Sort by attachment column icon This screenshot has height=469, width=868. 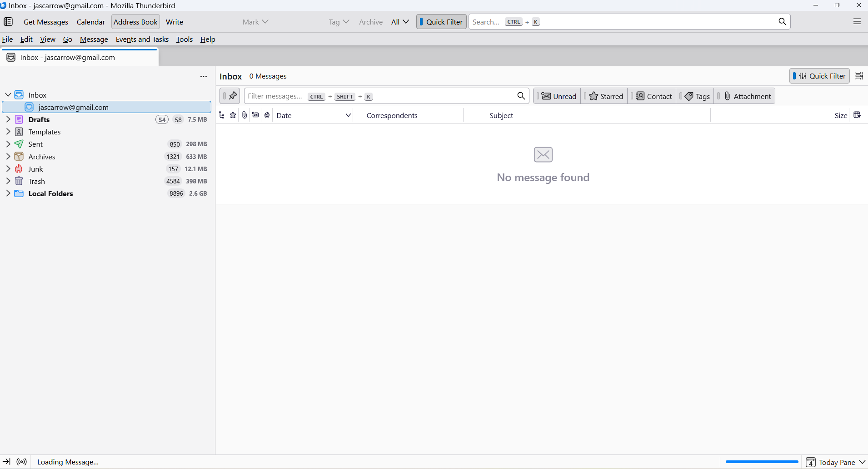coord(244,115)
